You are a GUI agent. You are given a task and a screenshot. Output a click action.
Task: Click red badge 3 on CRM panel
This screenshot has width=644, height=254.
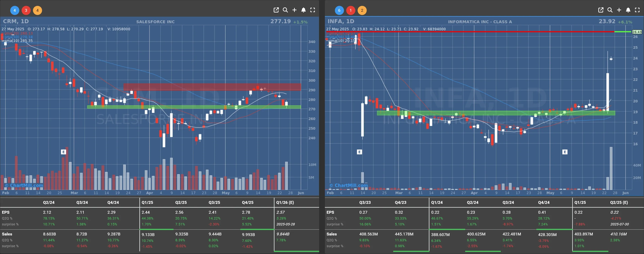point(26,10)
